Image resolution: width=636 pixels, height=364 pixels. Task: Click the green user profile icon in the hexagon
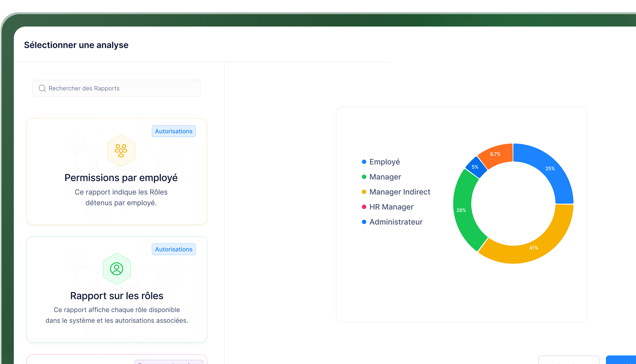tap(116, 269)
